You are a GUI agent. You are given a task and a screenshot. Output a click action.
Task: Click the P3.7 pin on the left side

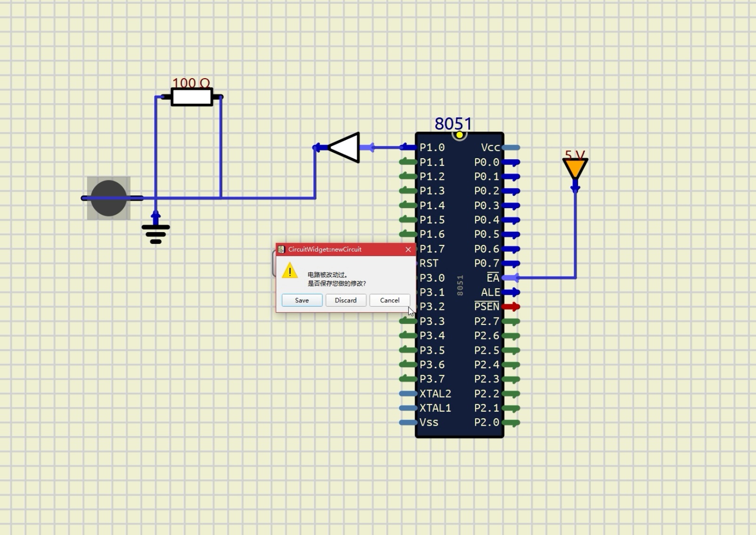(x=408, y=379)
